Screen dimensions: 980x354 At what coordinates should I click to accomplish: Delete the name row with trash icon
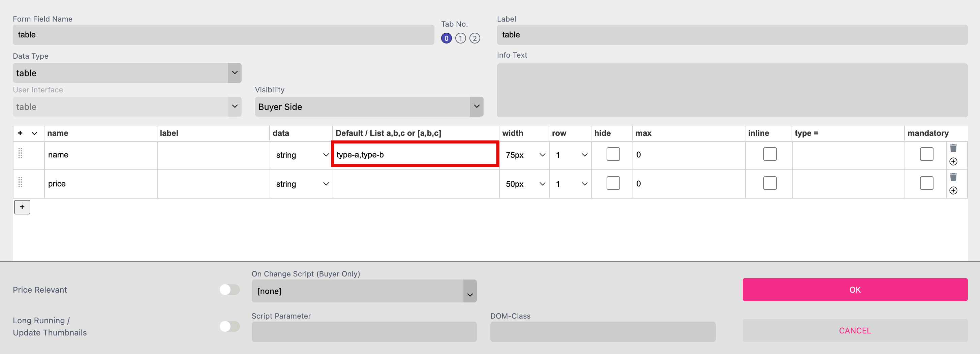(x=953, y=148)
